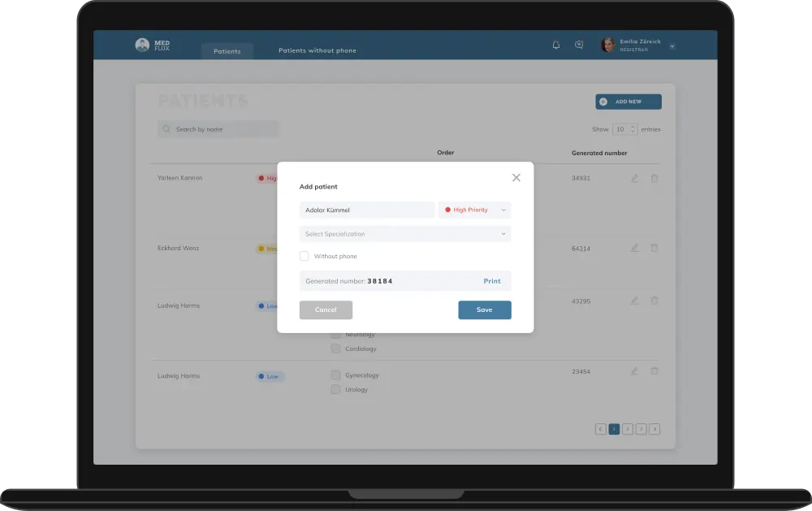This screenshot has height=511, width=812.
Task: Expand the Select Specialization dropdown
Action: coord(405,234)
